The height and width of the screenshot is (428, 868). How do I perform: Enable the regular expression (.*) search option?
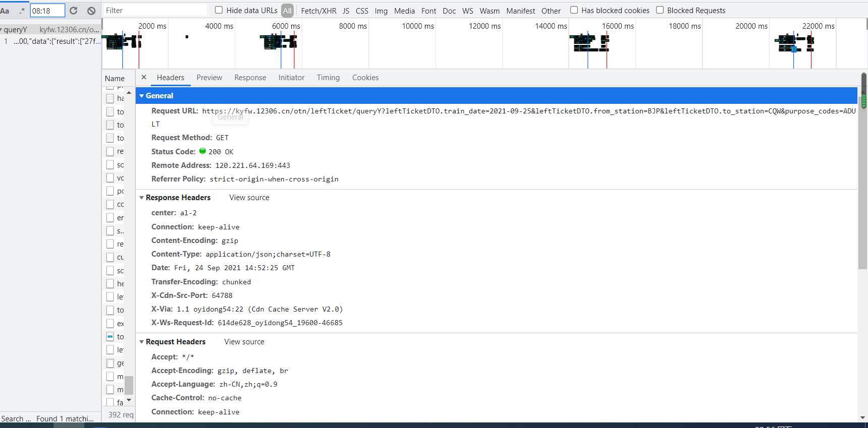tap(22, 11)
